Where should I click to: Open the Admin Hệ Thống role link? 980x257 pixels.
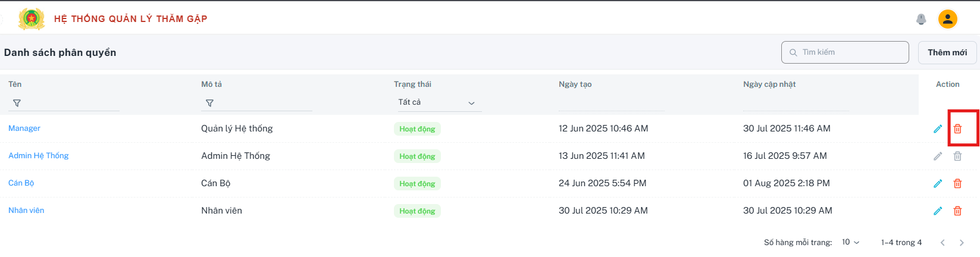click(39, 156)
